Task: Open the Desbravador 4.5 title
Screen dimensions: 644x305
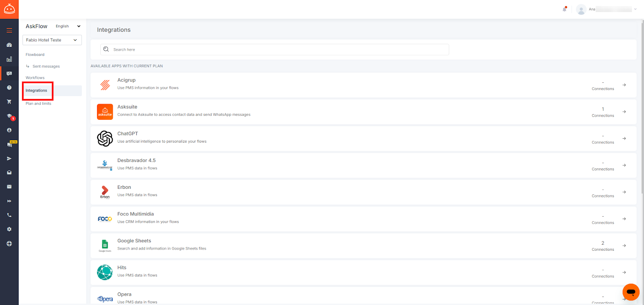Action: coord(136,160)
